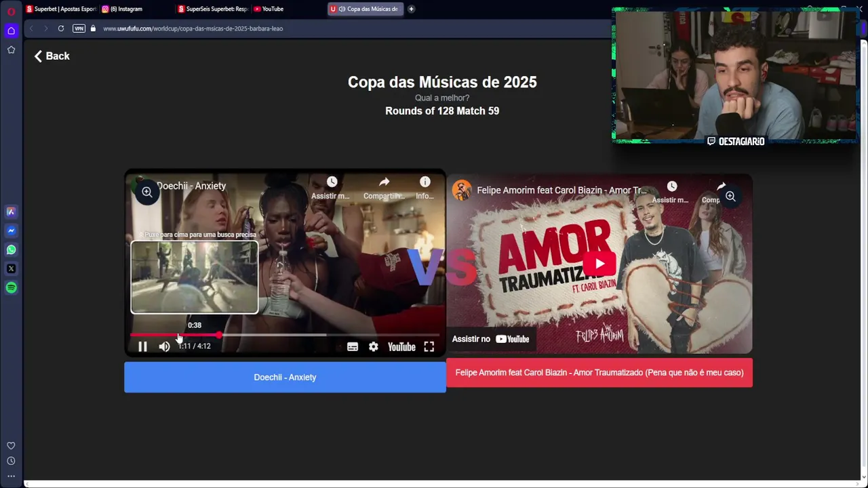
Task: Open the sidebar heart pinboards icon
Action: 11,445
